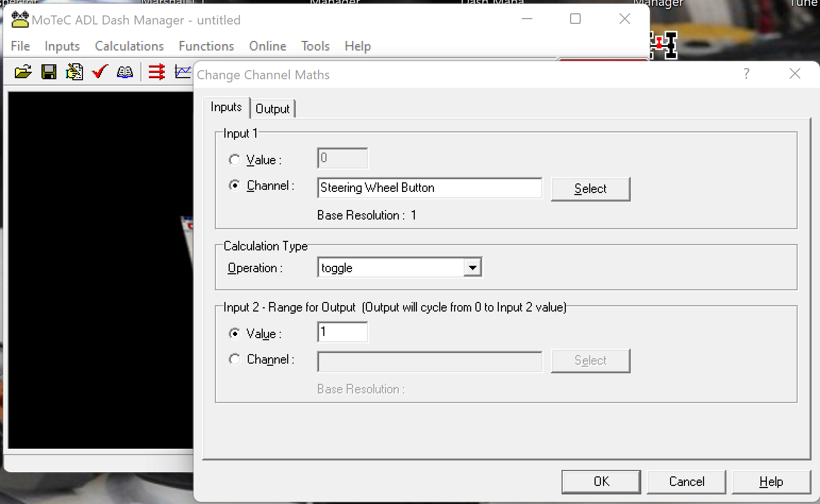
Task: Switch to the Output tab
Action: point(273,108)
